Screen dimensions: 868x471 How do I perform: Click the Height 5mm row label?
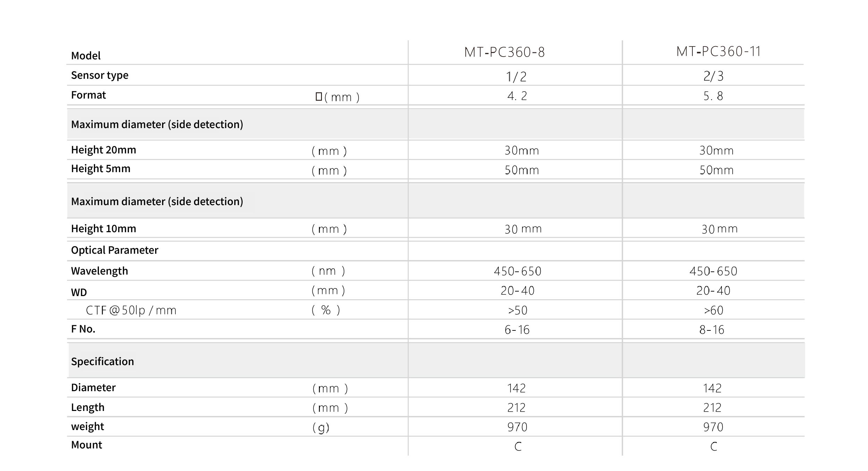tap(101, 169)
